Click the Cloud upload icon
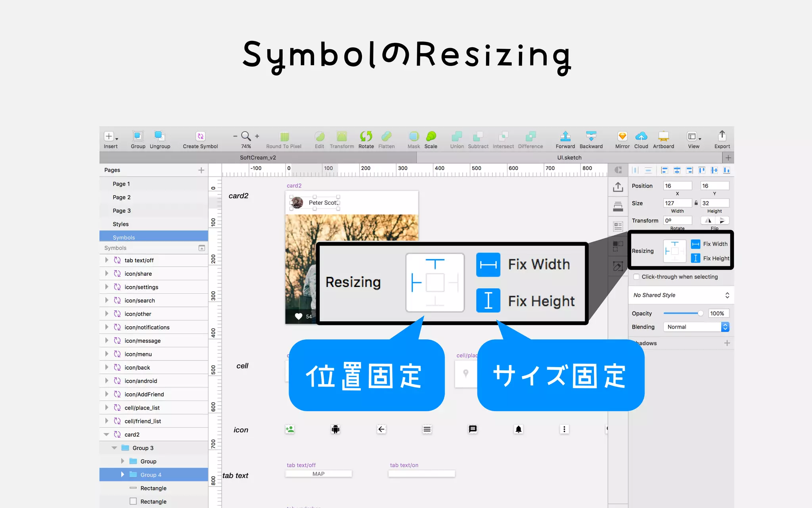812x508 pixels. coord(641,136)
